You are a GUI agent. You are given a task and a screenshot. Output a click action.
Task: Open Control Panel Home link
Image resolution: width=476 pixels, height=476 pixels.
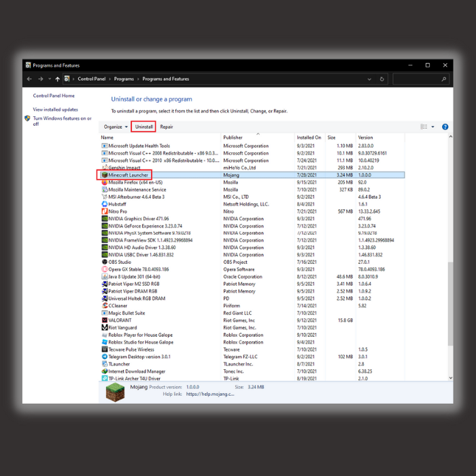[x=54, y=96]
